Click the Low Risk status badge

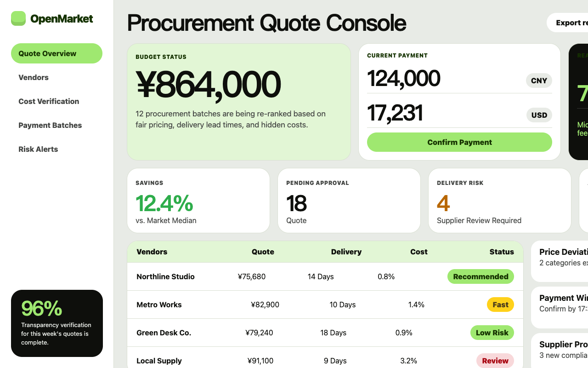coord(492,333)
